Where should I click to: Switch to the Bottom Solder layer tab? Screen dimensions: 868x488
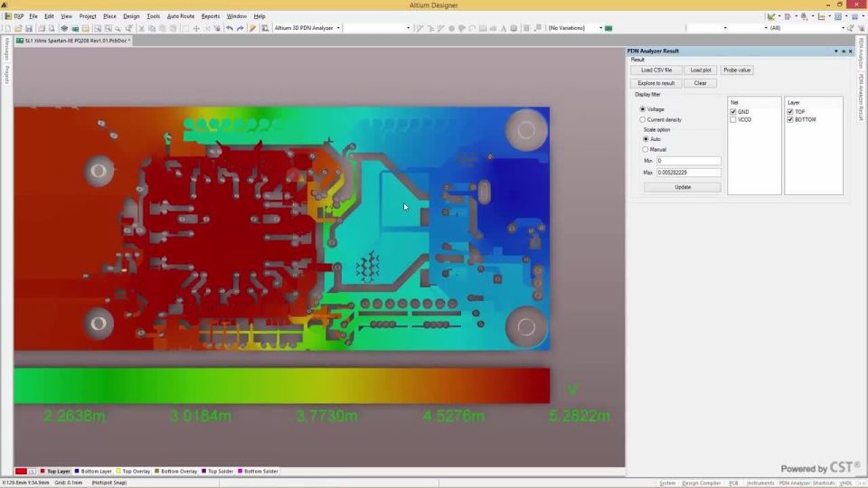(x=258, y=472)
